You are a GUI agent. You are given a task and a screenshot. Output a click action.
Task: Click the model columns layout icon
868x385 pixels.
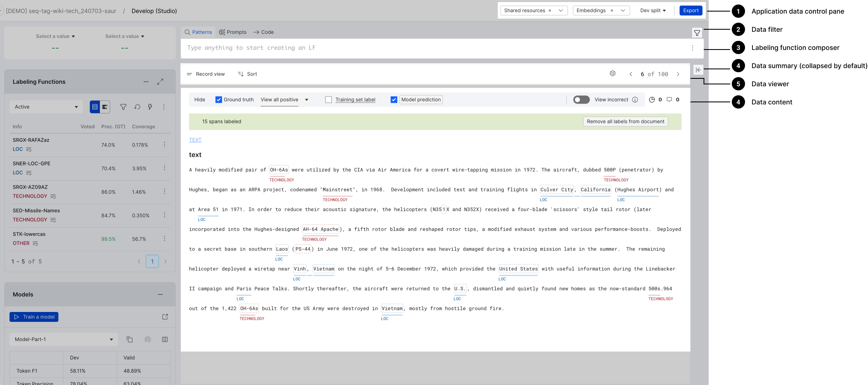point(165,339)
